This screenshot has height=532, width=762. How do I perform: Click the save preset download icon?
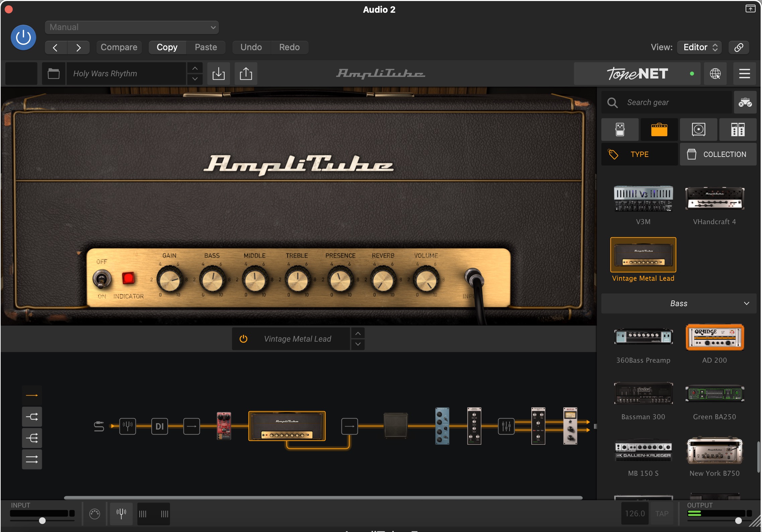[219, 74]
